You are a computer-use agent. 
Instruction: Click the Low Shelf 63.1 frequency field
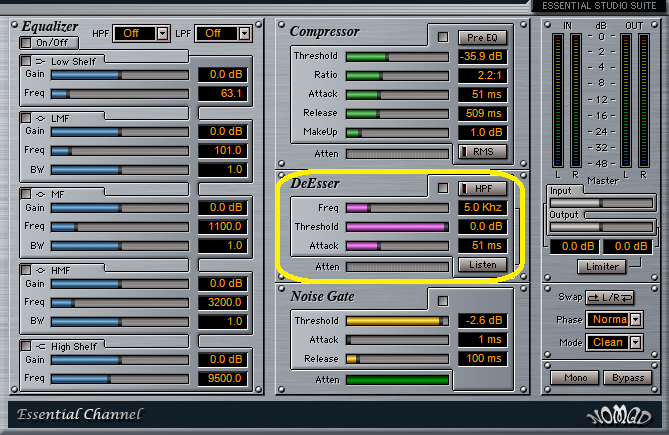click(223, 93)
